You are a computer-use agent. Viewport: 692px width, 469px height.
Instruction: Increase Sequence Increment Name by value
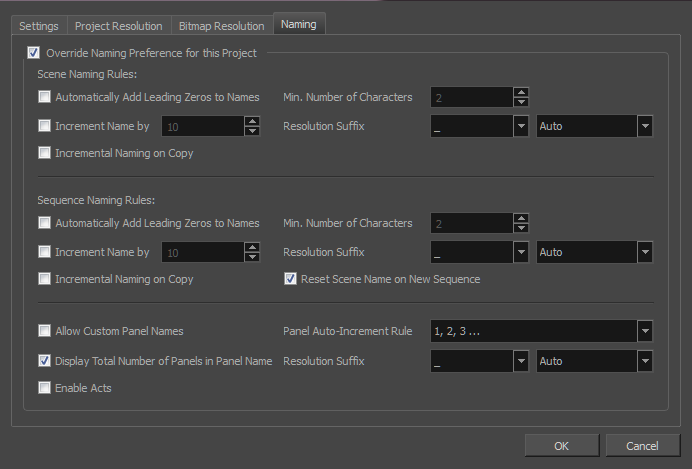point(252,247)
